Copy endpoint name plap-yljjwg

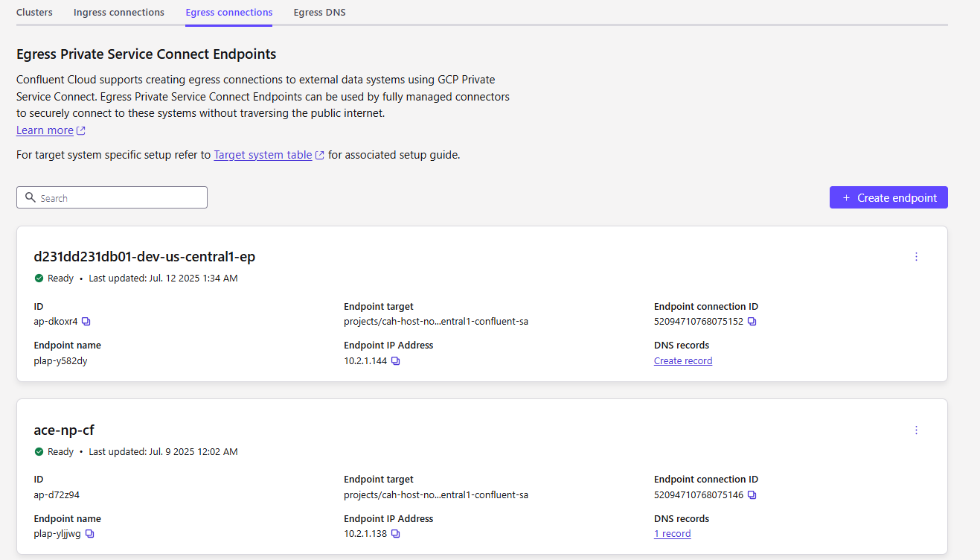pyautogui.click(x=90, y=534)
